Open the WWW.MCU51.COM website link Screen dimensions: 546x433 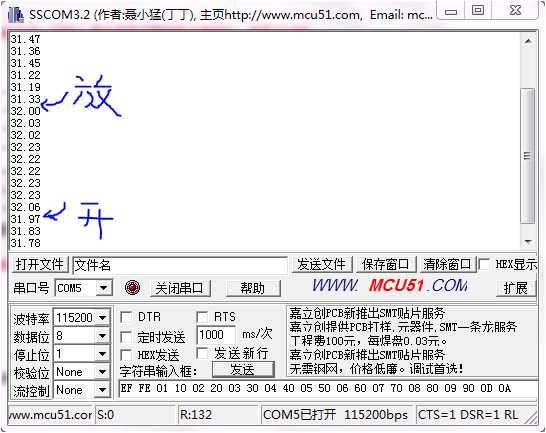pos(390,286)
